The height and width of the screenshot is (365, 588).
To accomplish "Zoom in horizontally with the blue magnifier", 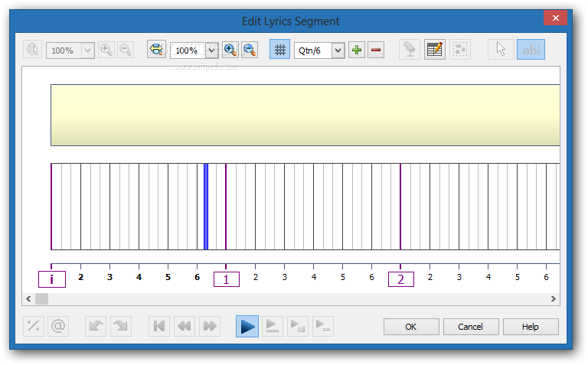I will pyautogui.click(x=230, y=50).
